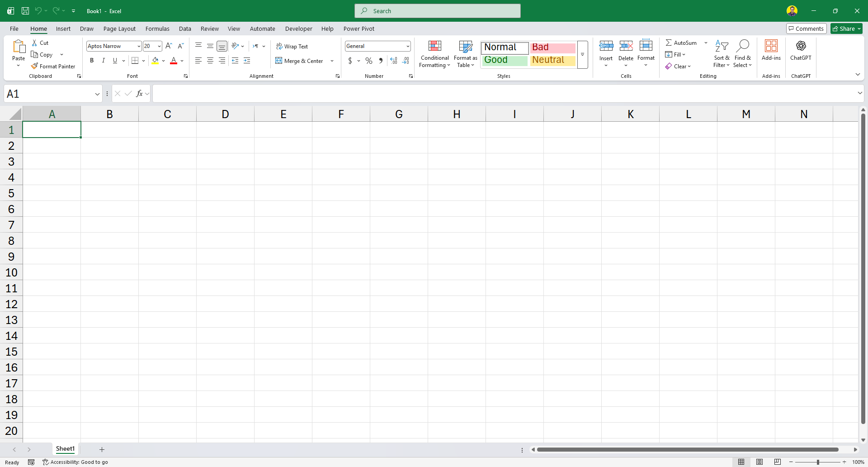
Task: Click the Undo arrow icon
Action: (38, 10)
